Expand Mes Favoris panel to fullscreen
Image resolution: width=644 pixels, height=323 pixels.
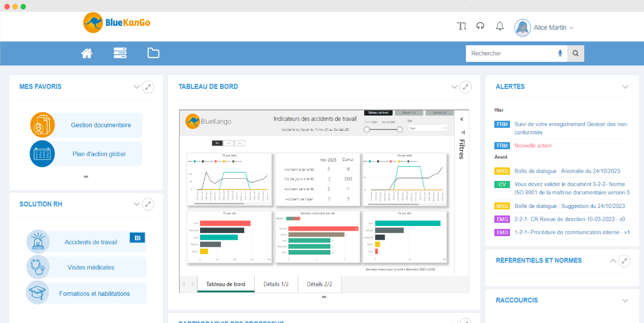click(148, 87)
